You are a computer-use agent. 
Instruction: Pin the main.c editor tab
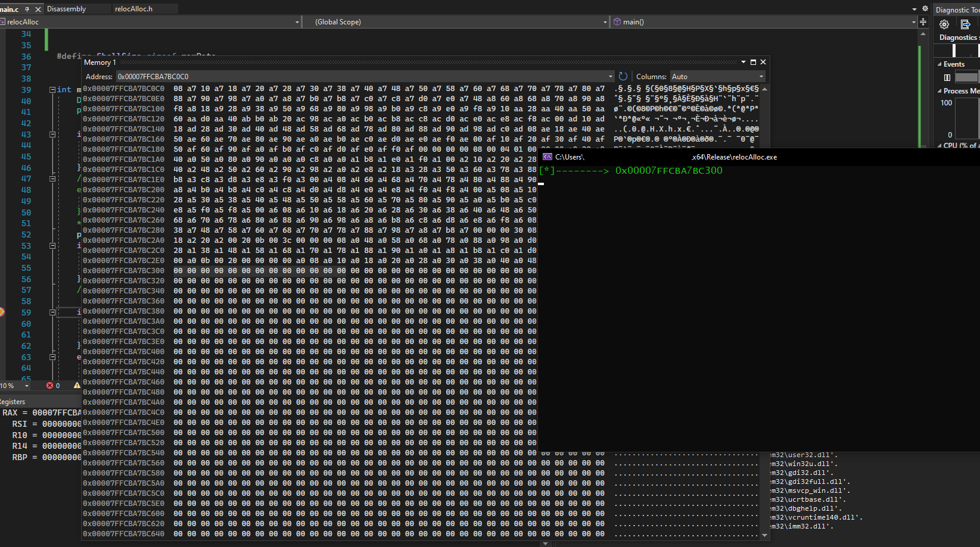[x=27, y=9]
